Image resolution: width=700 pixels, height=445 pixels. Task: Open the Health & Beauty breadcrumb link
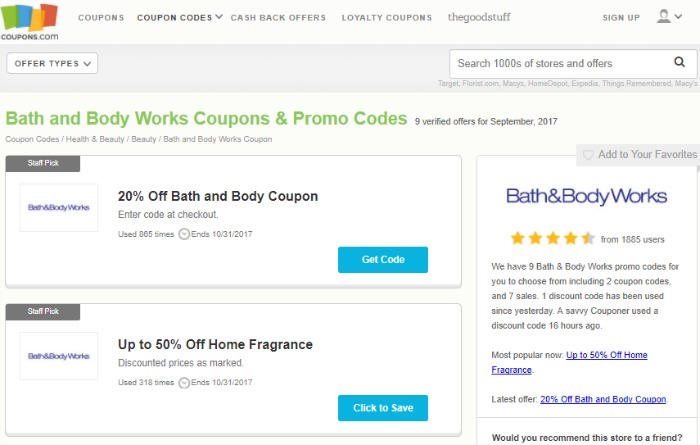(x=95, y=139)
